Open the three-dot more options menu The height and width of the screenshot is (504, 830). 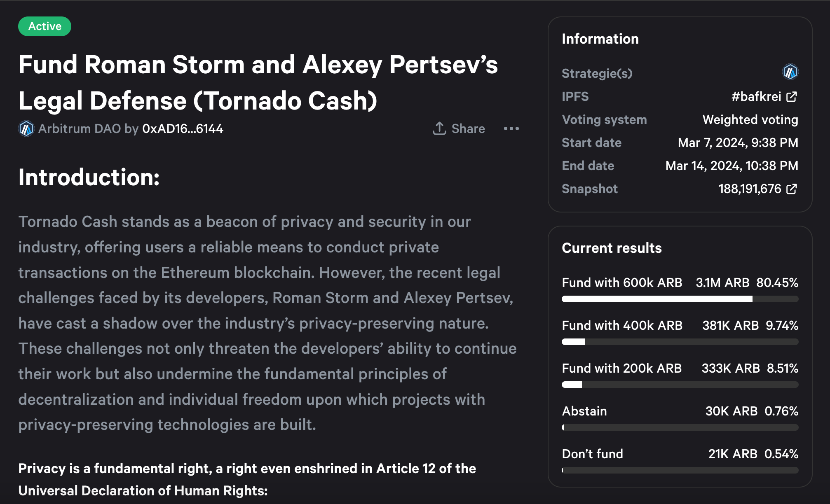tap(511, 128)
